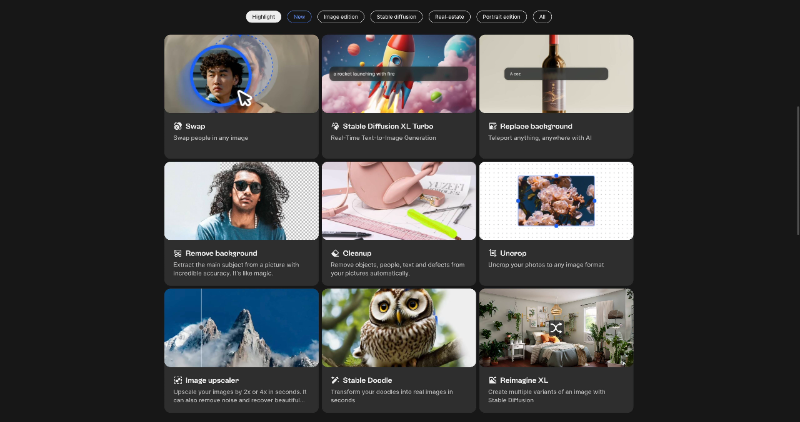800x422 pixels.
Task: Click the Uncrop icon
Action: coord(492,253)
